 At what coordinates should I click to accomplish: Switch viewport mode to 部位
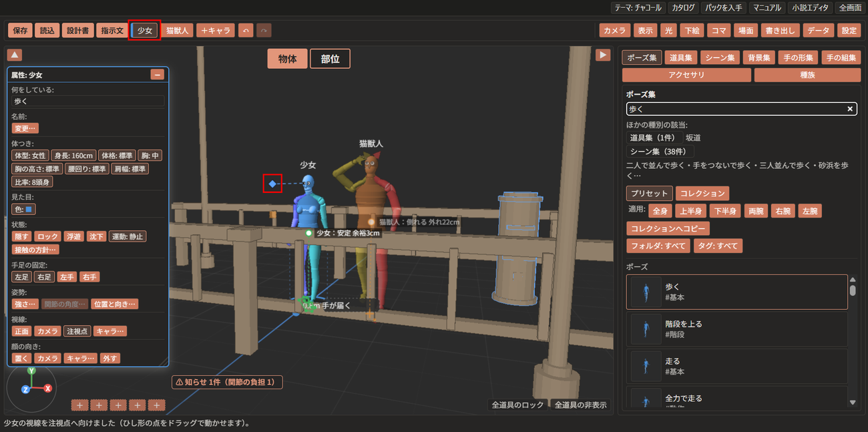click(330, 59)
